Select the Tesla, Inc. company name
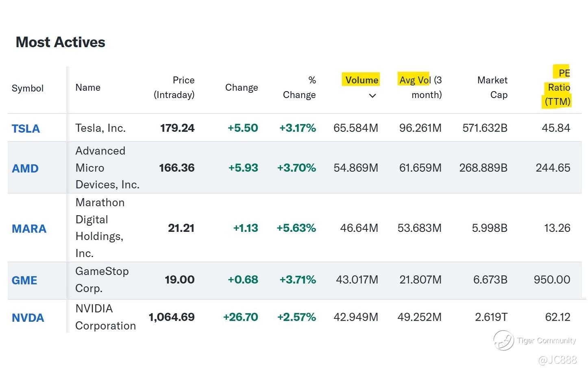 [x=100, y=128]
